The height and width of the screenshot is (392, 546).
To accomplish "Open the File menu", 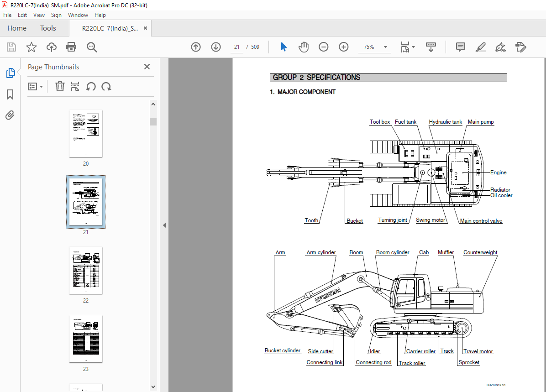I will click(x=7, y=15).
